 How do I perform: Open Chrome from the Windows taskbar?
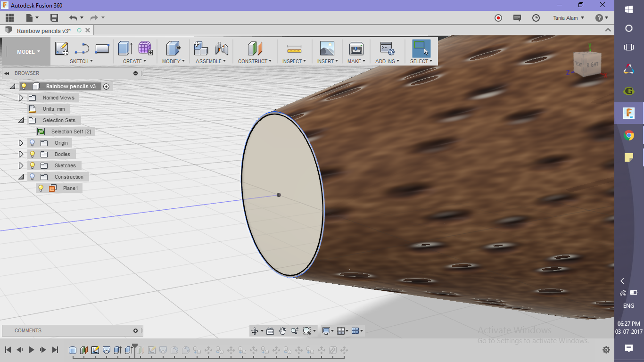(x=629, y=136)
